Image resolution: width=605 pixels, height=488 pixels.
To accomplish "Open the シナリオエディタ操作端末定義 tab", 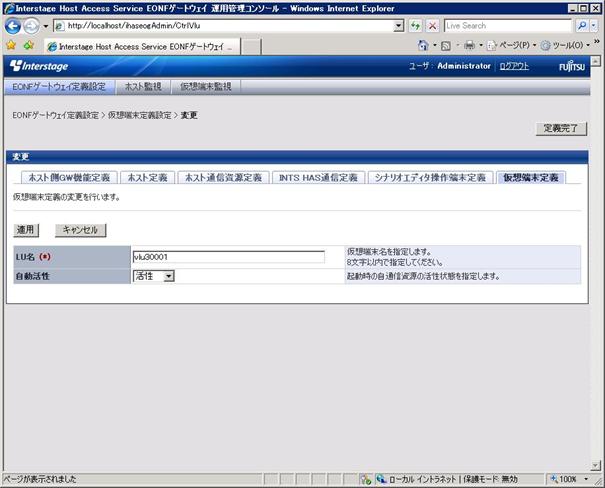I will point(430,177).
